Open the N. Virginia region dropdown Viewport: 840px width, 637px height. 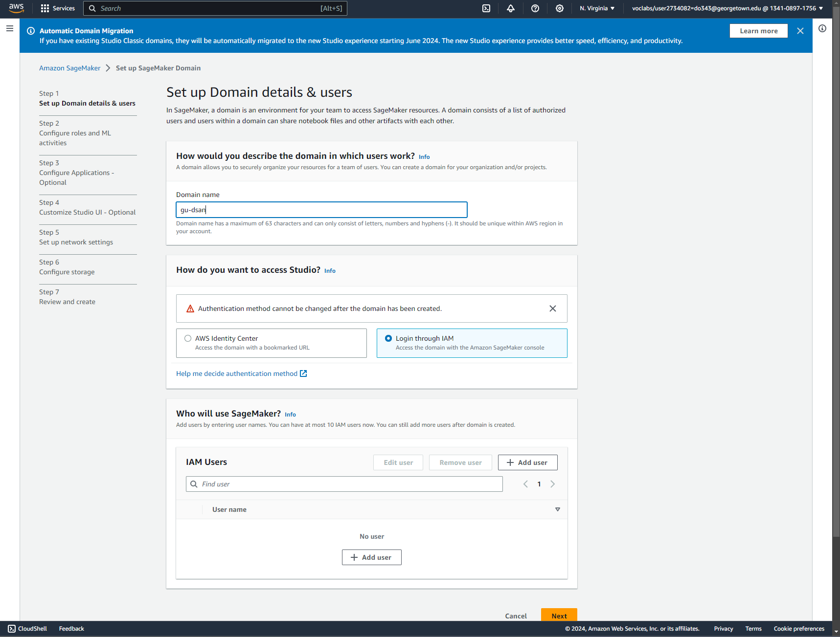[x=597, y=8]
